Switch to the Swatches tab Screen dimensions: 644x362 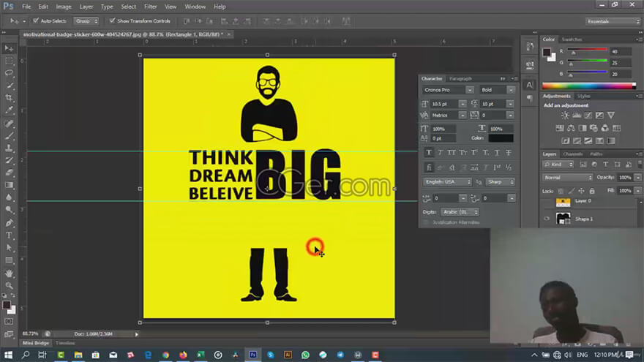(572, 39)
